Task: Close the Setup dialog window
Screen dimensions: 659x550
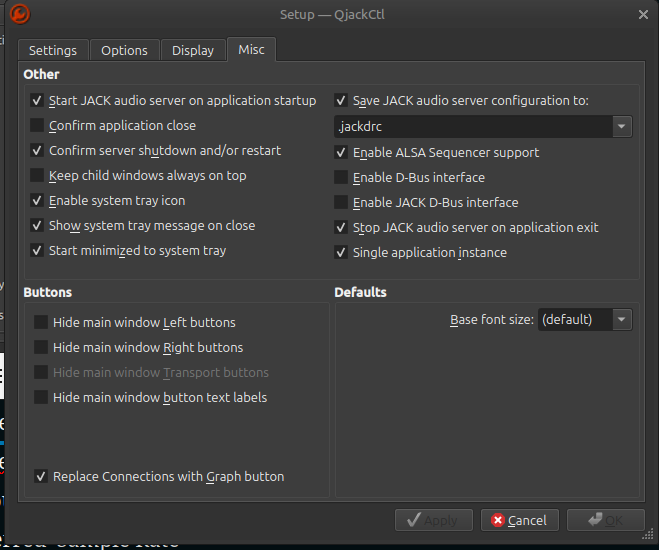Action: (x=643, y=15)
